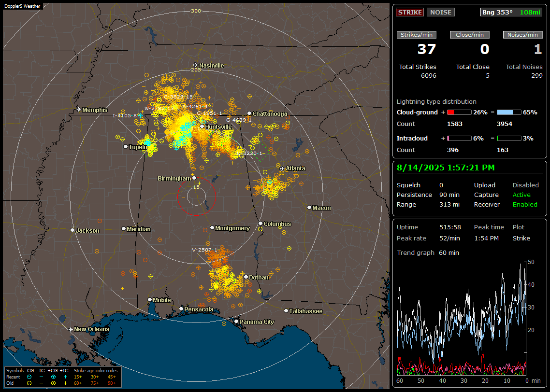This screenshot has height=392, width=550.
Task: Click the positive intracloud pink percentage bar
Action: click(x=459, y=139)
